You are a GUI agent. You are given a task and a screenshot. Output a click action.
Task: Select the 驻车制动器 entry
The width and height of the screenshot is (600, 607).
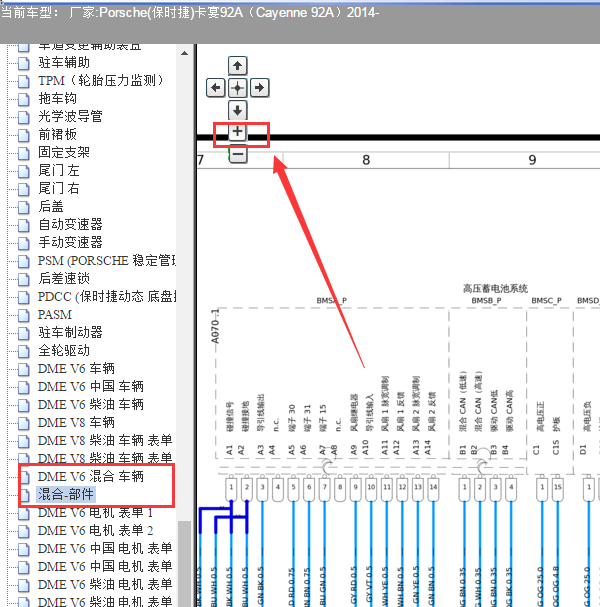tap(70, 333)
